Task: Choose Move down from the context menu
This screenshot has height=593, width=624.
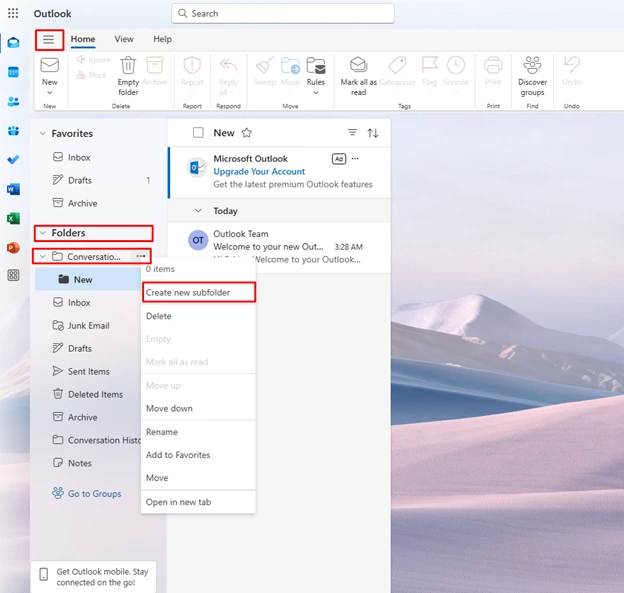Action: [x=198, y=408]
